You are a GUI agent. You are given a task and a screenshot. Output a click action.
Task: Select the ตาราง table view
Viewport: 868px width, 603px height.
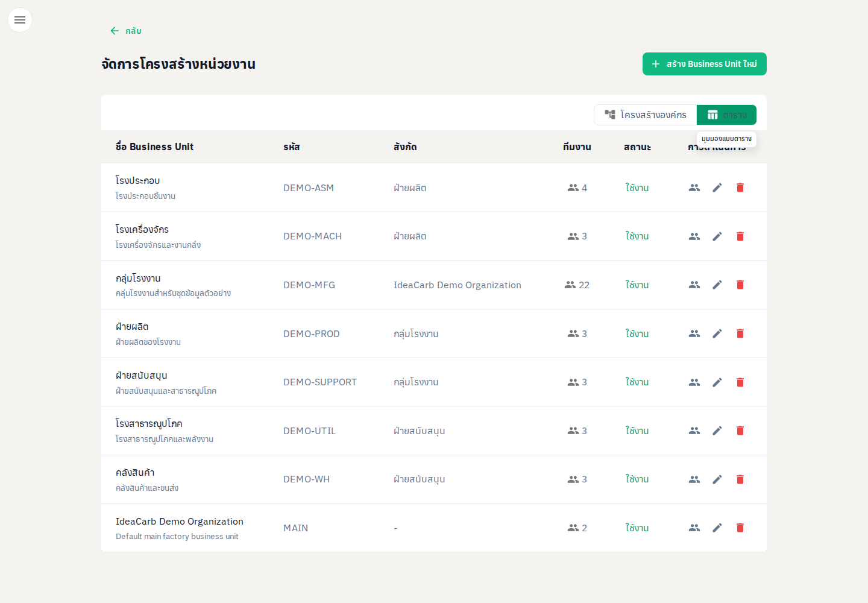[726, 115]
